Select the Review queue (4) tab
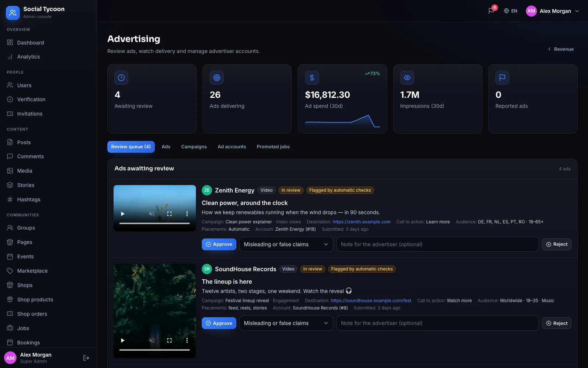Screen dimensions: 588x368 click(131, 147)
